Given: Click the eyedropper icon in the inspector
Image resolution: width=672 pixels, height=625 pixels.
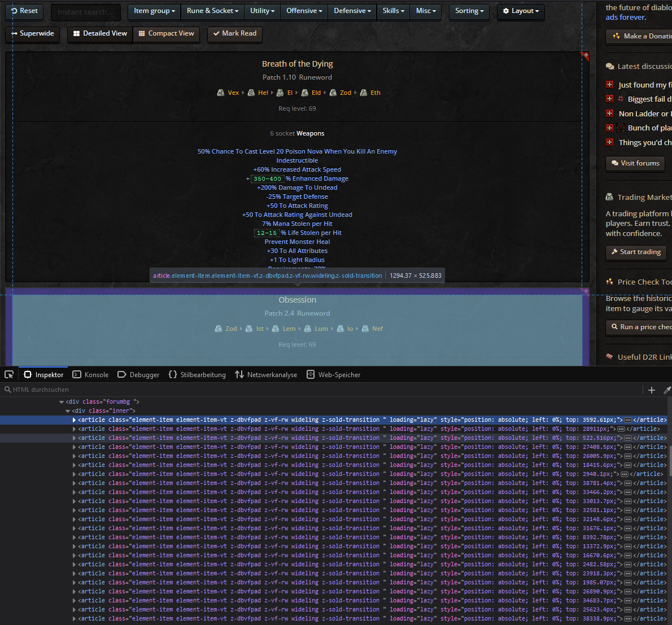Looking at the screenshot, I should [x=667, y=390].
